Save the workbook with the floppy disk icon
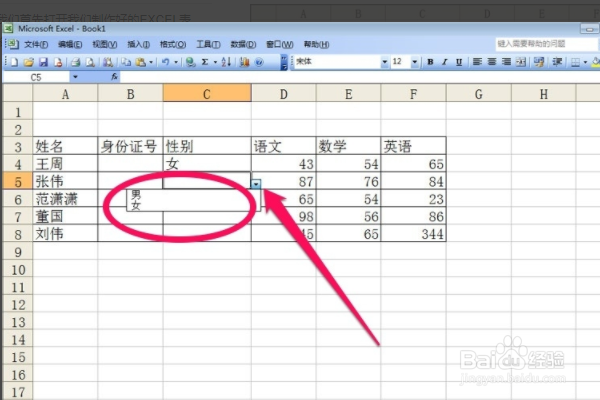This screenshot has width=600, height=400. coord(44,62)
